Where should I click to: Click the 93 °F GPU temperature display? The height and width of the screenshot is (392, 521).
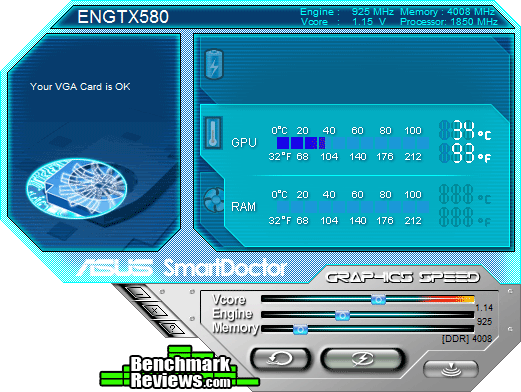[465, 153]
